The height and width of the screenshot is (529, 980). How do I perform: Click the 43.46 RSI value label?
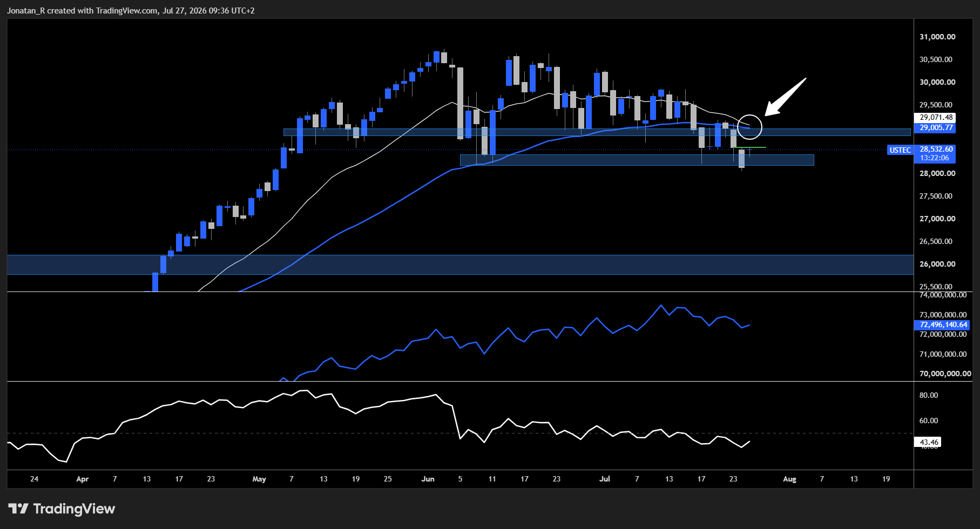929,442
